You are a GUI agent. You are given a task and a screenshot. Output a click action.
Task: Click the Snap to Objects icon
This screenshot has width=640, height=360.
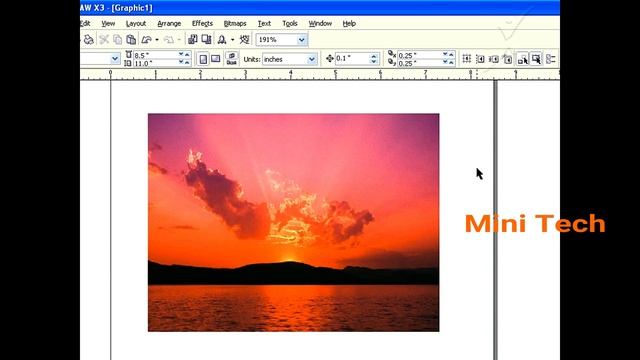(494, 59)
